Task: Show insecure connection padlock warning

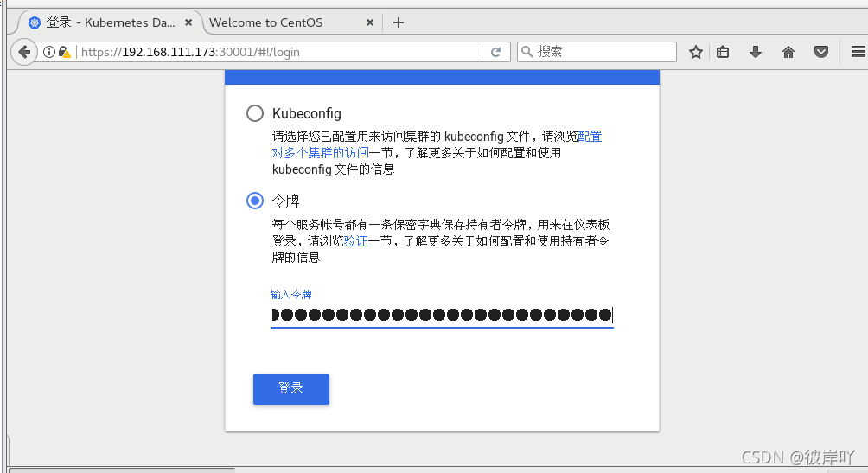Action: click(64, 52)
